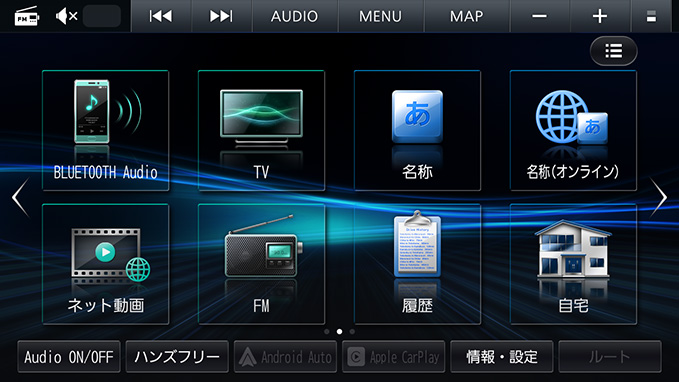Decrease volume with minus button
Image resolution: width=679 pixels, height=382 pixels.
540,16
